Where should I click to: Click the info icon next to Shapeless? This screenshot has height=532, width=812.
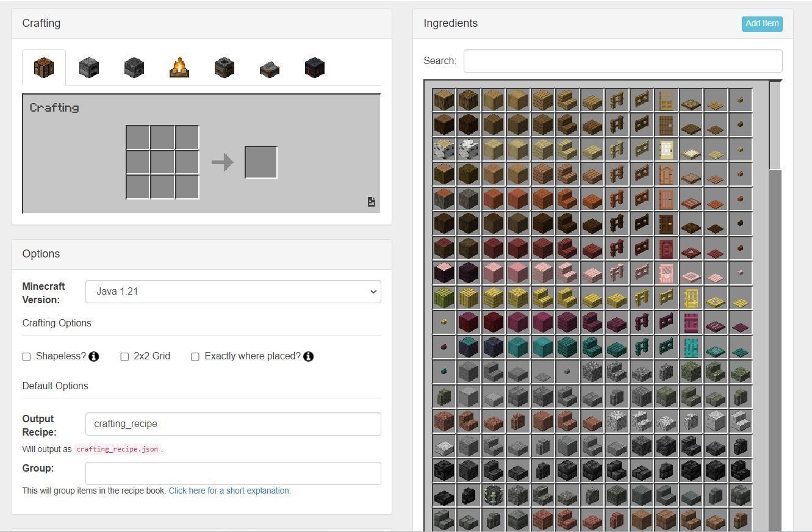(94, 356)
